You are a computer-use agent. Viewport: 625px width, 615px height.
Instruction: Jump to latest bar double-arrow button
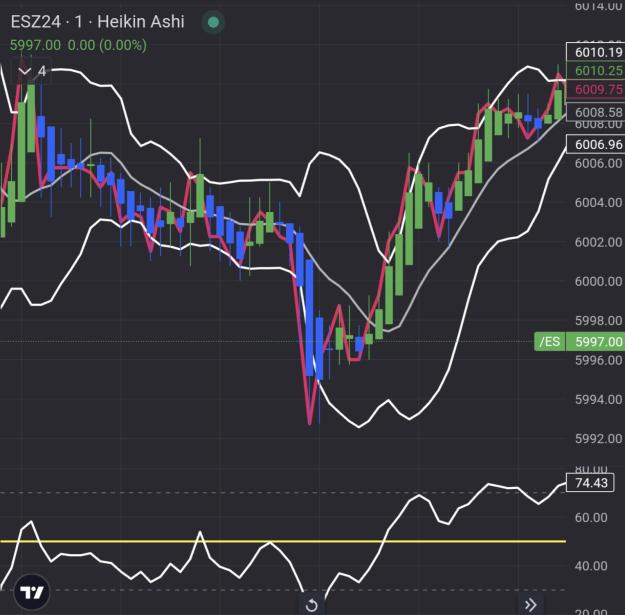click(531, 605)
